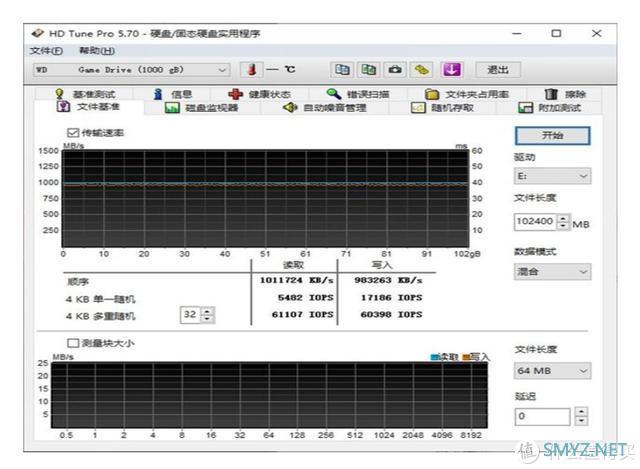Click the 磁盘监视器 chart icon
The height and width of the screenshot is (469, 640).
[x=172, y=108]
